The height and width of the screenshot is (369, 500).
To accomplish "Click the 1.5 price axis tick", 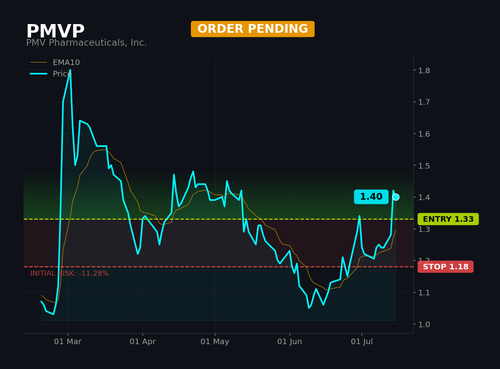I will [424, 165].
